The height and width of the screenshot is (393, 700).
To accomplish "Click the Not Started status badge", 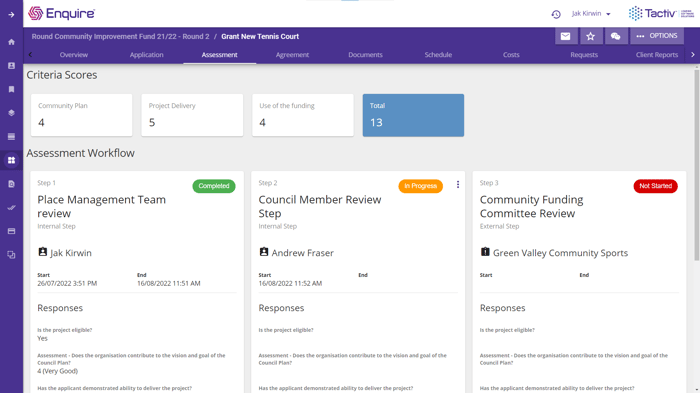I will coord(655,186).
